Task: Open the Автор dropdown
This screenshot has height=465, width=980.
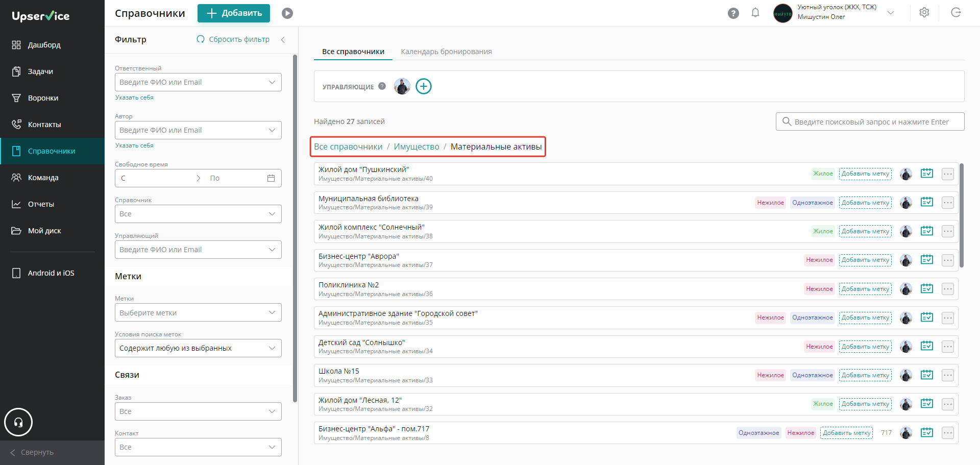Action: tap(198, 130)
